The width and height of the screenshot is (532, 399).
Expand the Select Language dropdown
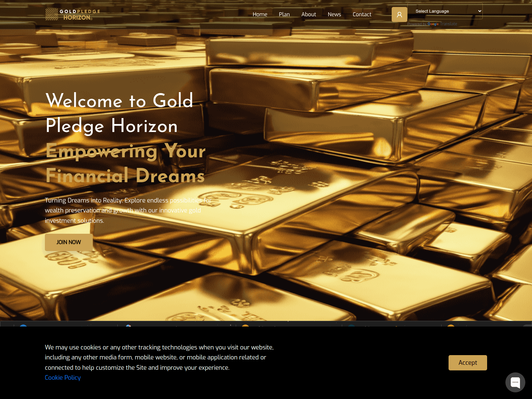point(445,11)
